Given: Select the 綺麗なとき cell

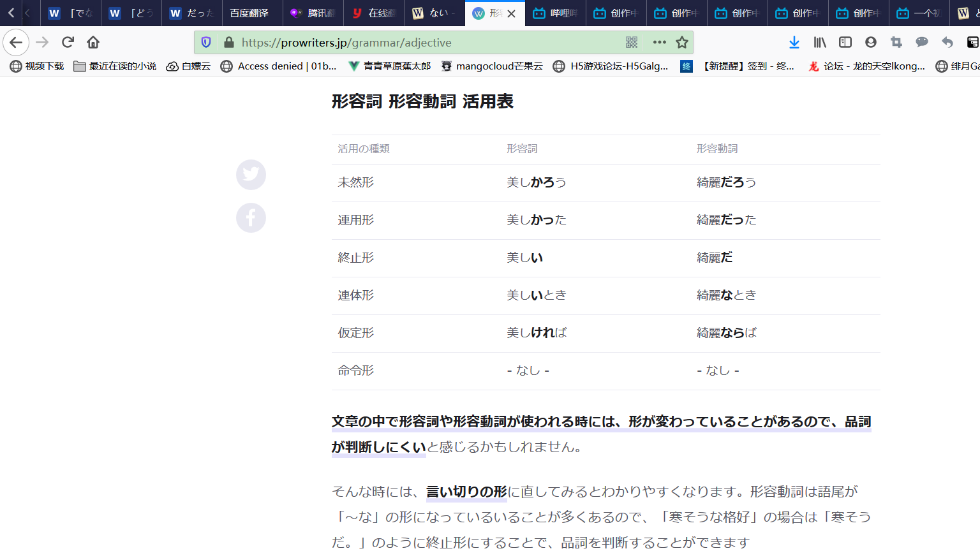Looking at the screenshot, I should (727, 295).
